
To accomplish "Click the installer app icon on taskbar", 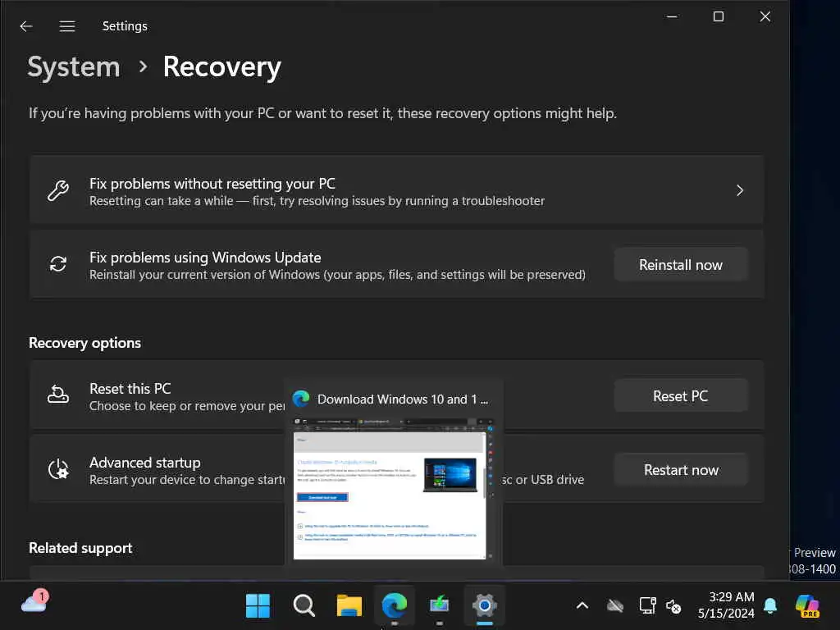I will 440,606.
